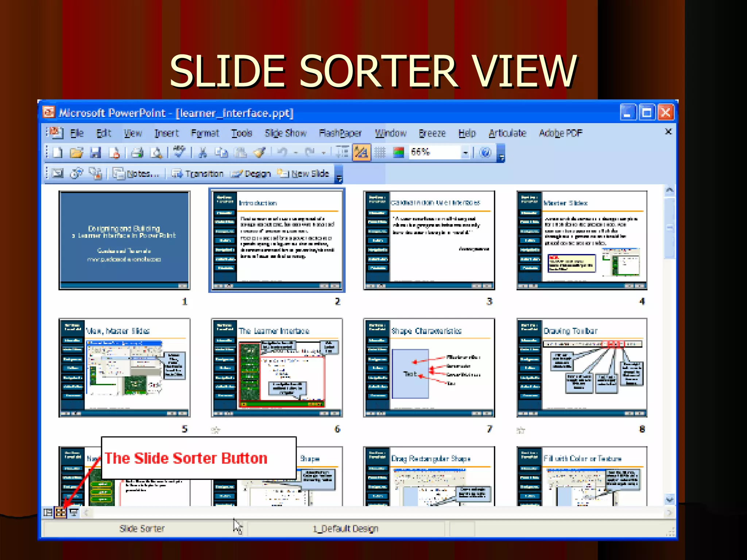This screenshot has height=560, width=747.
Task: Click the animation star under slide 8
Action: 521,430
